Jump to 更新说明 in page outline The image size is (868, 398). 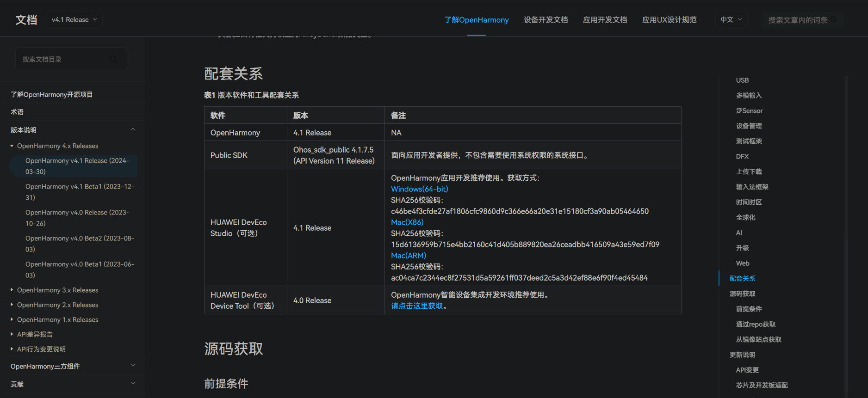click(x=742, y=355)
